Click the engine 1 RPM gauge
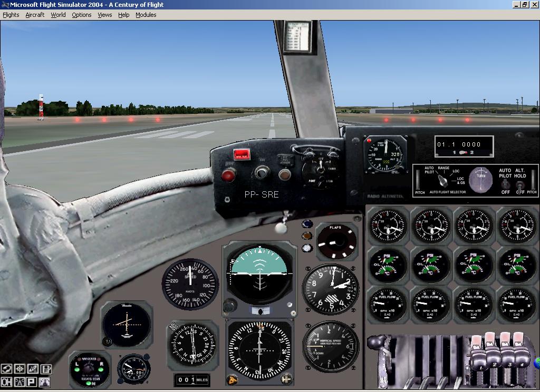The height and width of the screenshot is (392, 540). point(388,226)
